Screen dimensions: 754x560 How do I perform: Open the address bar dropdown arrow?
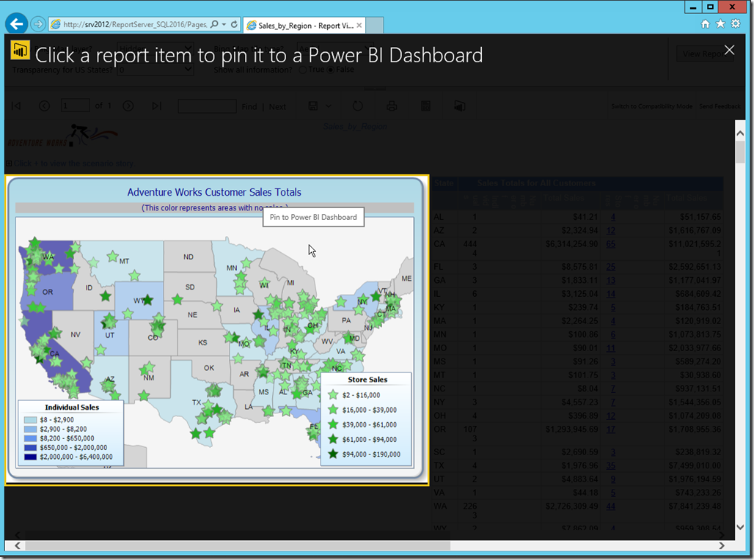(x=224, y=24)
